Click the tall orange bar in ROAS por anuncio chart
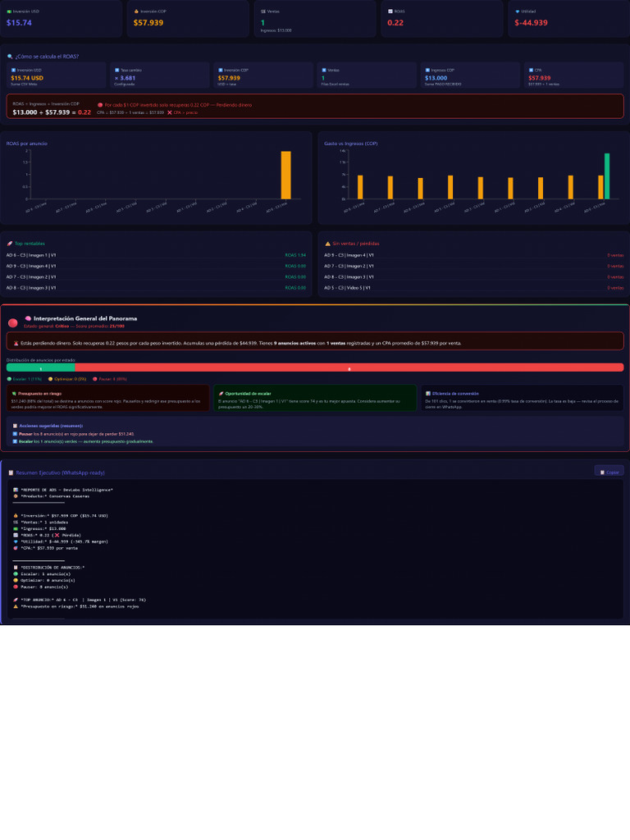Viewport: 630px width, 840px height. tap(286, 176)
